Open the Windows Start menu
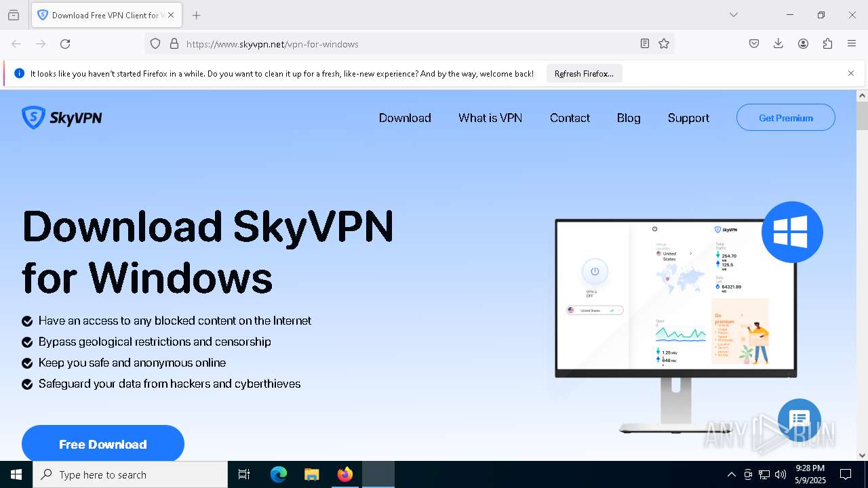The image size is (868, 488). point(16,474)
